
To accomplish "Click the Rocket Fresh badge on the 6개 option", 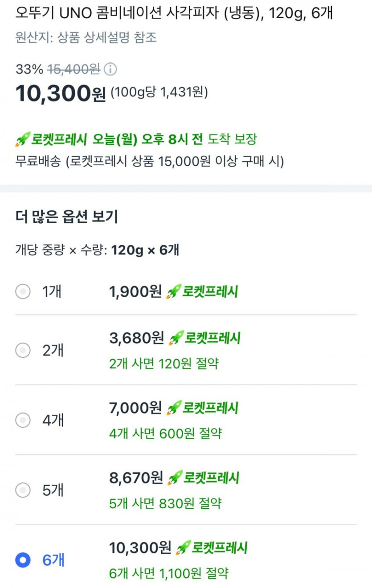I will tap(212, 547).
